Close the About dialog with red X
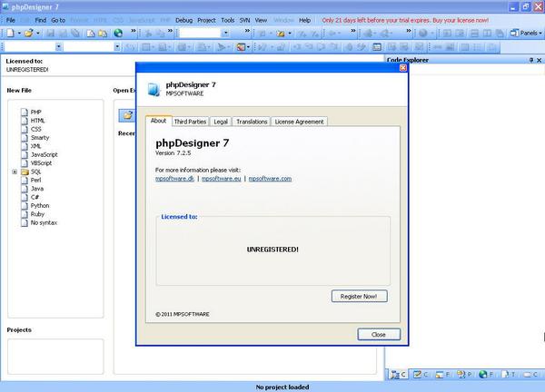Image resolution: width=545 pixels, height=392 pixels. pyautogui.click(x=402, y=68)
